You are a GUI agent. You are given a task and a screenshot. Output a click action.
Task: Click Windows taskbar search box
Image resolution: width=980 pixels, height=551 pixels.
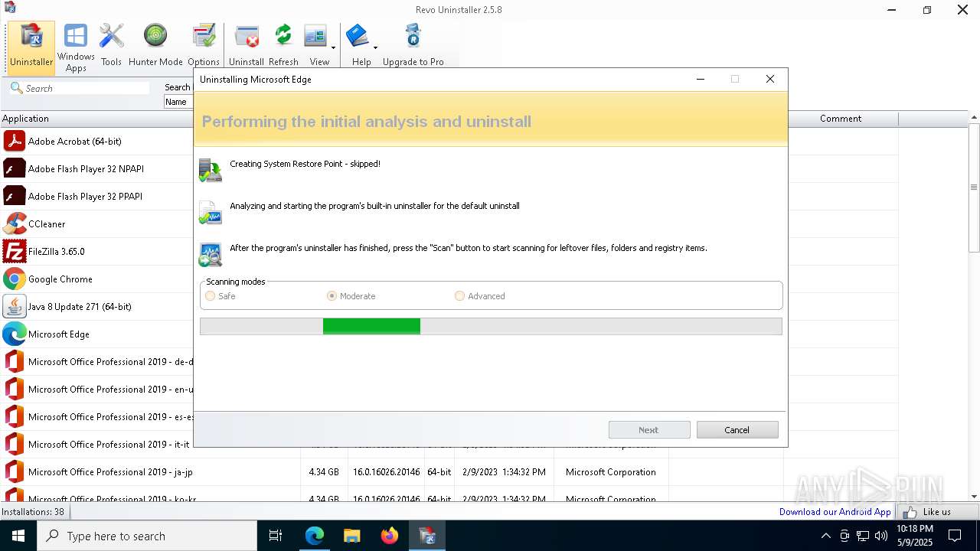click(x=147, y=536)
